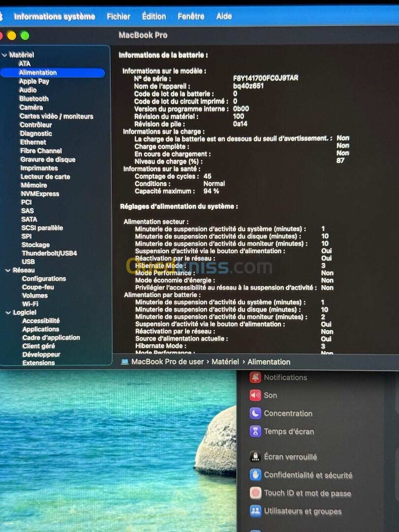Select Diagnostic in the sidebar
Screen dimensions: 399x532
(36, 133)
